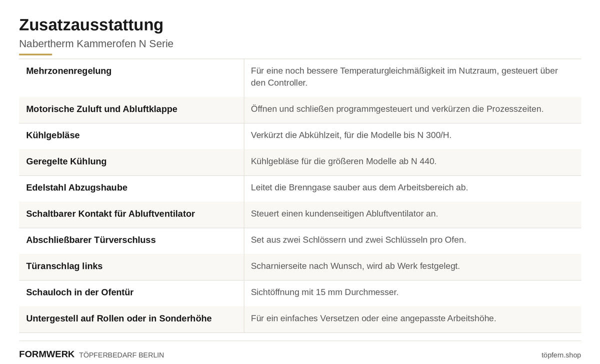Click text 'Öffnen und schließen programmgesteuert'
Screen dimensions: 600x364
click(397, 109)
